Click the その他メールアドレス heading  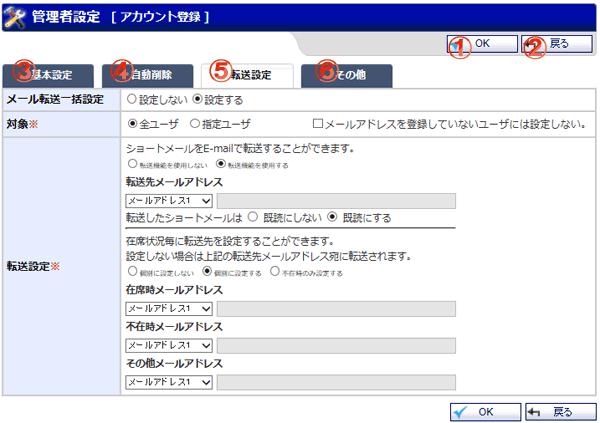174,364
